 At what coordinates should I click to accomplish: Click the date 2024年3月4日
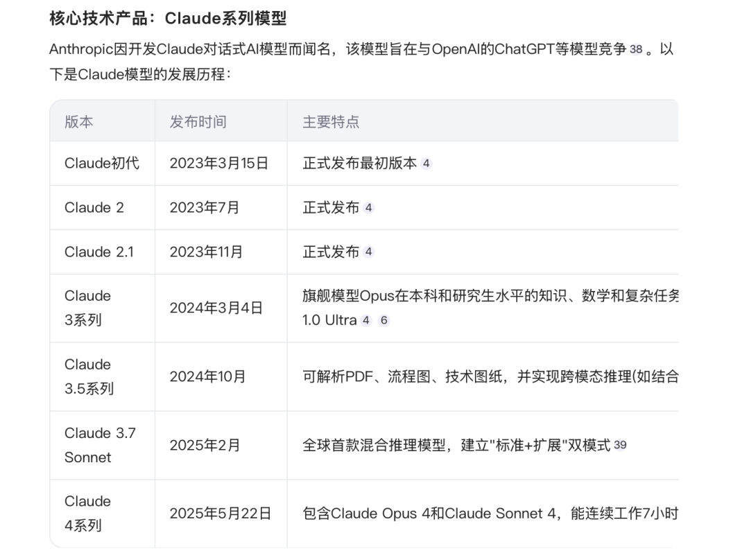coord(216,308)
